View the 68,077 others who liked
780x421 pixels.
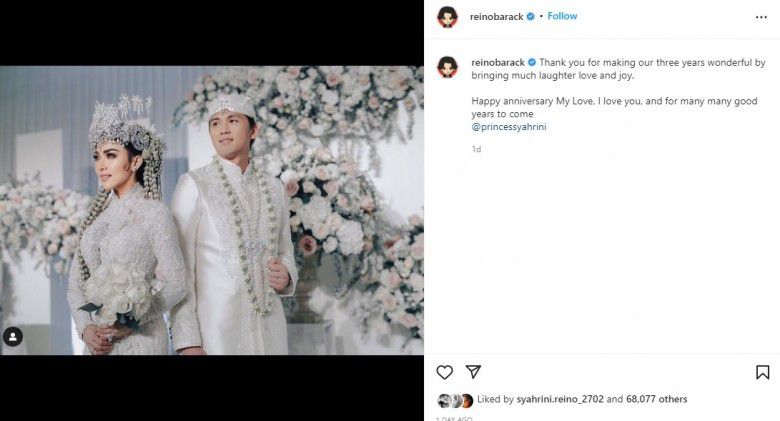click(657, 399)
